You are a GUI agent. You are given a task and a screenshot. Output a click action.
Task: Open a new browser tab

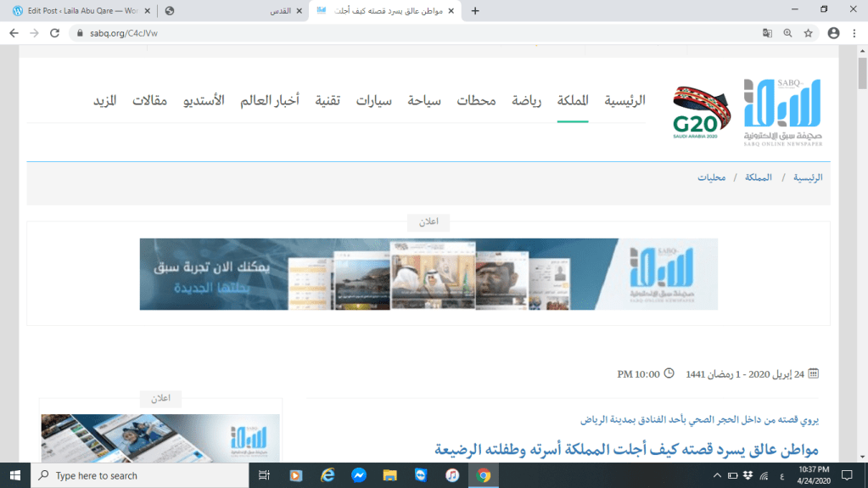coord(475,11)
